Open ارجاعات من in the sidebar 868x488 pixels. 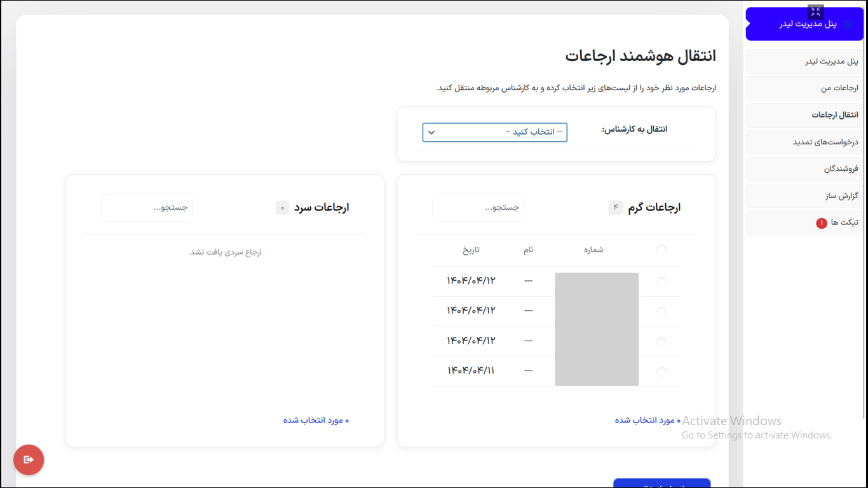pos(804,88)
